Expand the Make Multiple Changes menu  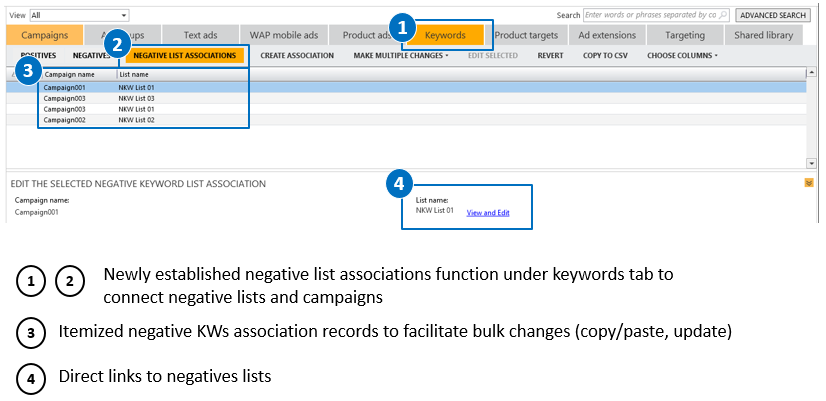click(400, 56)
